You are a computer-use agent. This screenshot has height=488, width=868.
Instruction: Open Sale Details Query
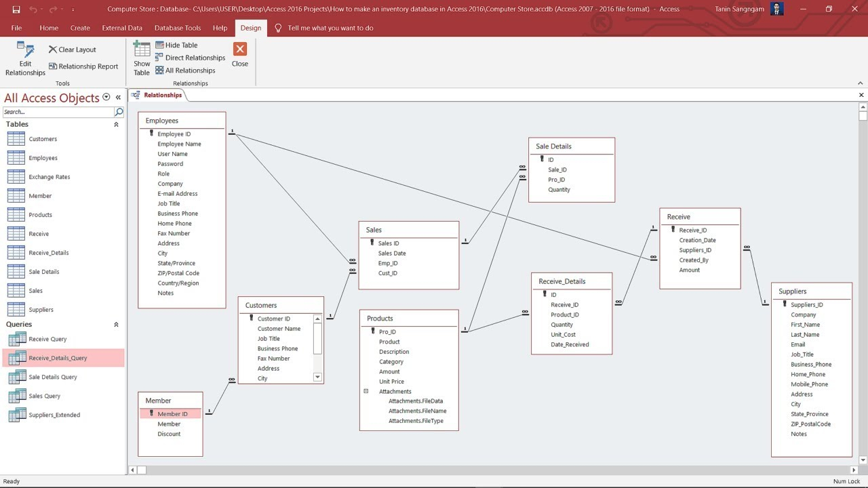pos(53,377)
